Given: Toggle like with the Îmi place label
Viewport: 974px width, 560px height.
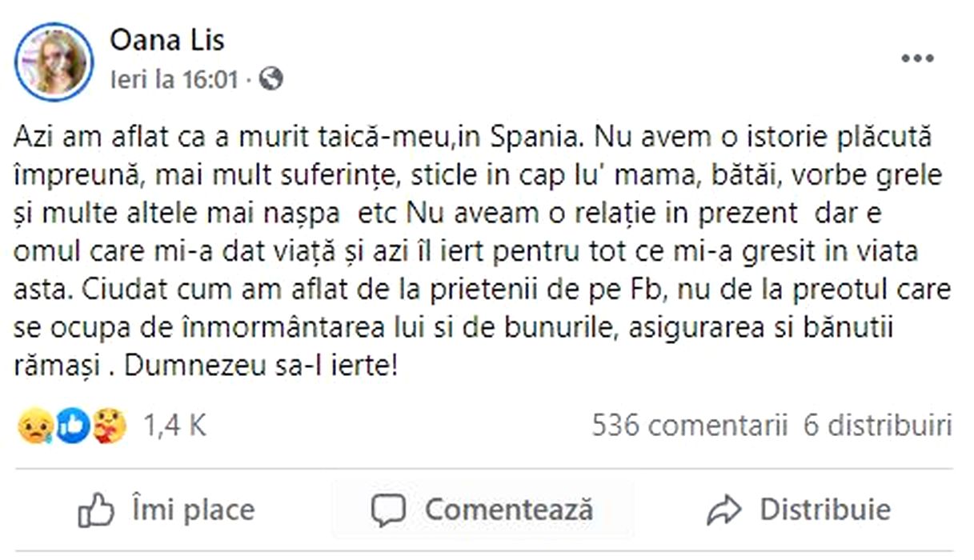Looking at the screenshot, I should [192, 510].
